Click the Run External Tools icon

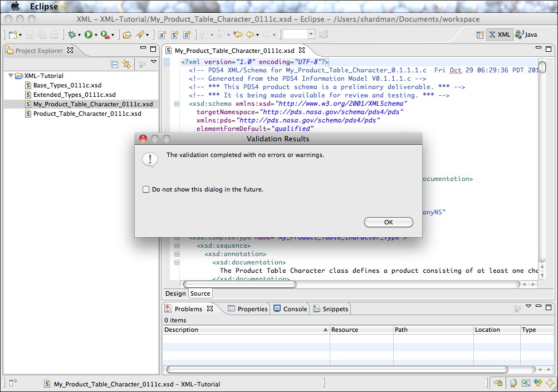click(105, 35)
